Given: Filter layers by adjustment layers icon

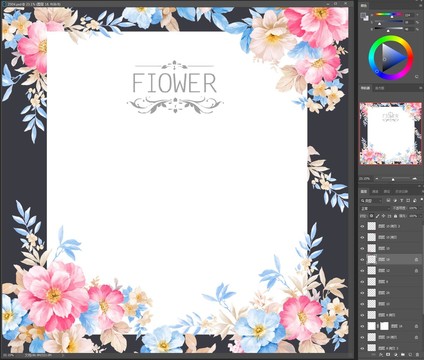Looking at the screenshot, I should pos(395,200).
